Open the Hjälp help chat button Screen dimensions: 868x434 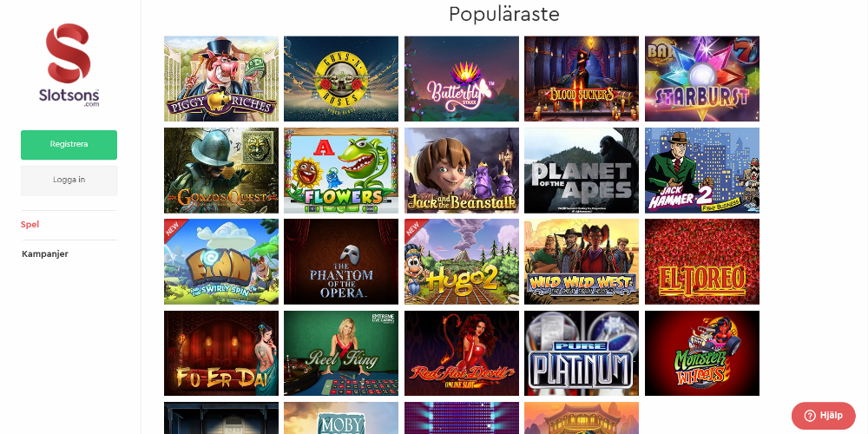pos(823,416)
